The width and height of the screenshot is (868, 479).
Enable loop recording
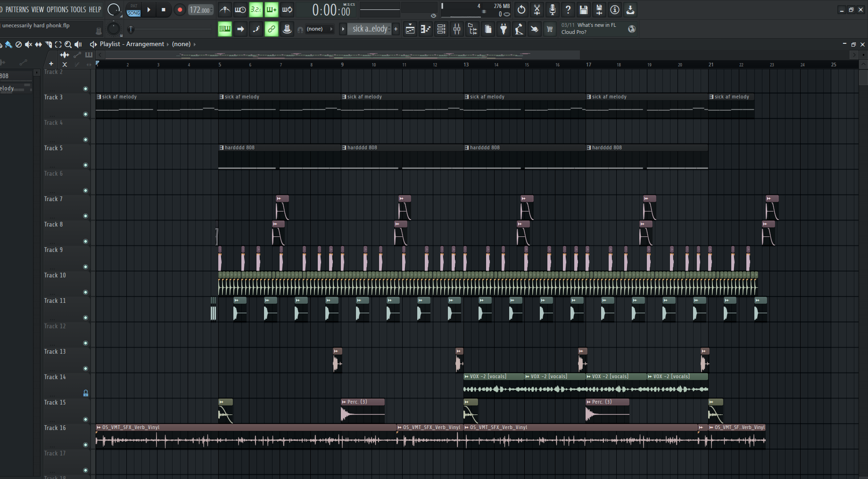[287, 9]
